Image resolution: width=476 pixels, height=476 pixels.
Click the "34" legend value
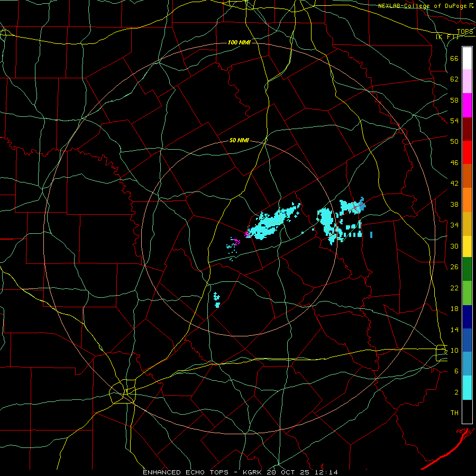454,225
